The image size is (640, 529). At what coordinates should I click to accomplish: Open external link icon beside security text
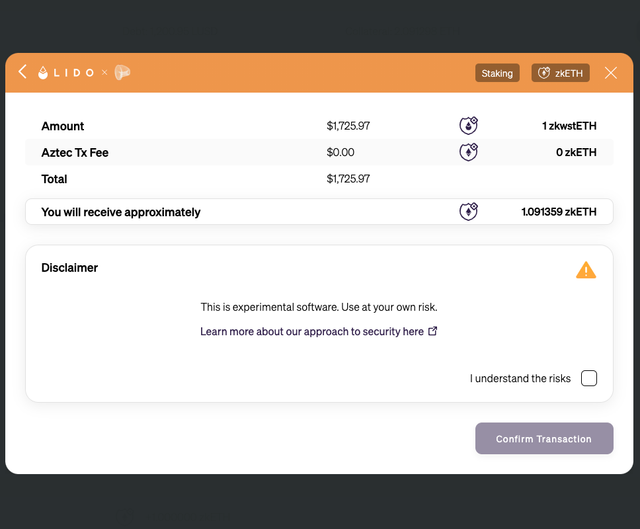(x=433, y=331)
